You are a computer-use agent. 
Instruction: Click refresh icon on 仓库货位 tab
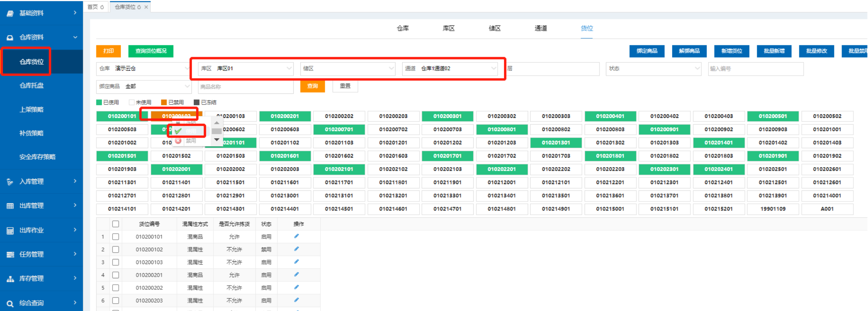[x=139, y=7]
